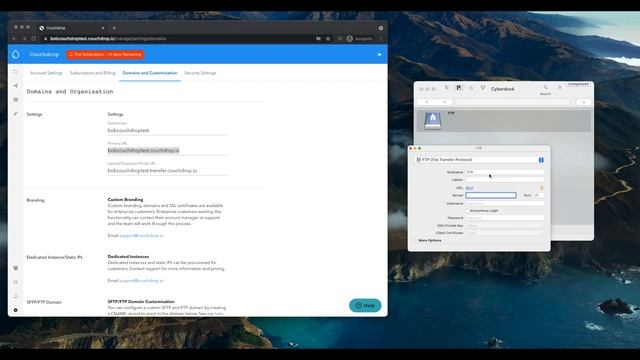The image size is (640, 360).
Task: Click the Cyberduck history toolbar icon
Action: tap(471, 88)
